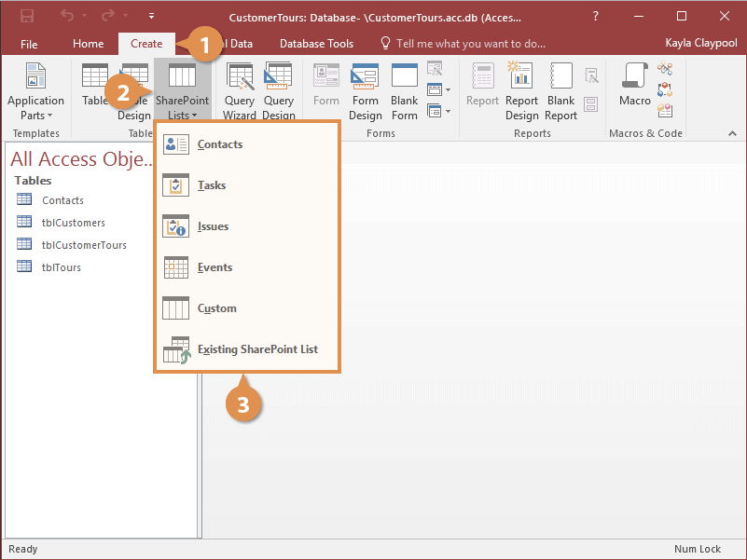Launch the Query Wizard
The image size is (747, 560).
pyautogui.click(x=239, y=91)
